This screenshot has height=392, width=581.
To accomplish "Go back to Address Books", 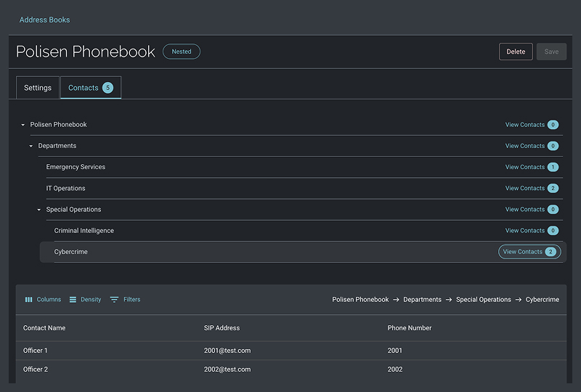I will coord(44,20).
